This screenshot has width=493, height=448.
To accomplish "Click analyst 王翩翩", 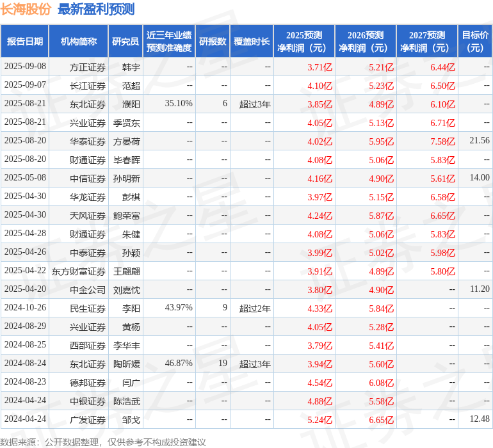I will click(x=127, y=271).
